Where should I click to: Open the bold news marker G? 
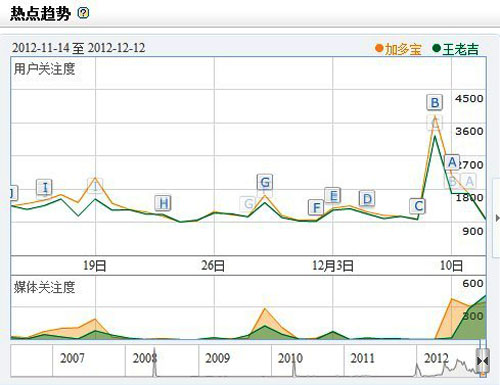point(265,182)
